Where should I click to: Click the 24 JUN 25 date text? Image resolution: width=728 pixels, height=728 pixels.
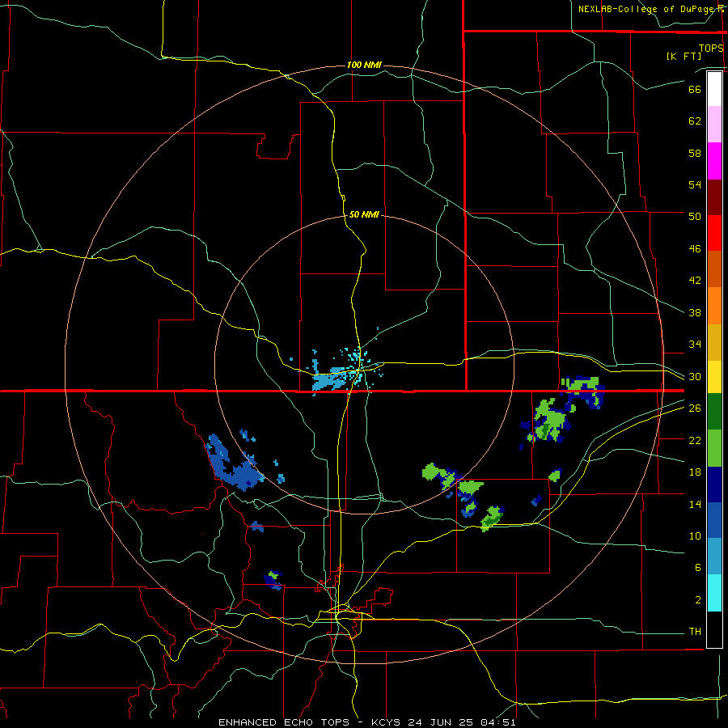point(442,722)
